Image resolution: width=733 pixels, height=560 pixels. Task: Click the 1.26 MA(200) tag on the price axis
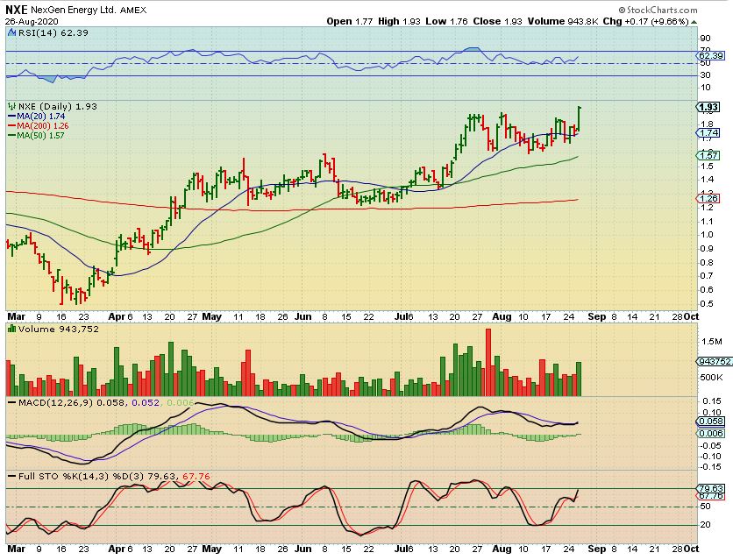[x=709, y=199]
